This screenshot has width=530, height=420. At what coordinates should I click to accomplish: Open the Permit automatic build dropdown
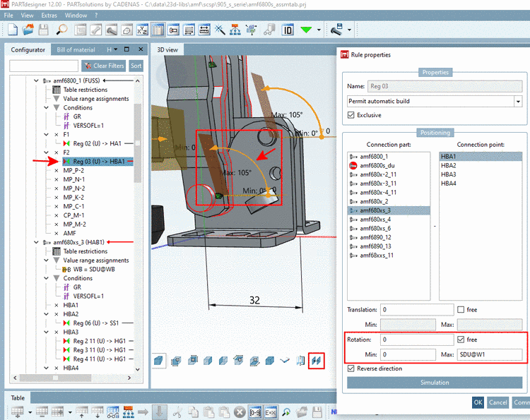tap(518, 102)
